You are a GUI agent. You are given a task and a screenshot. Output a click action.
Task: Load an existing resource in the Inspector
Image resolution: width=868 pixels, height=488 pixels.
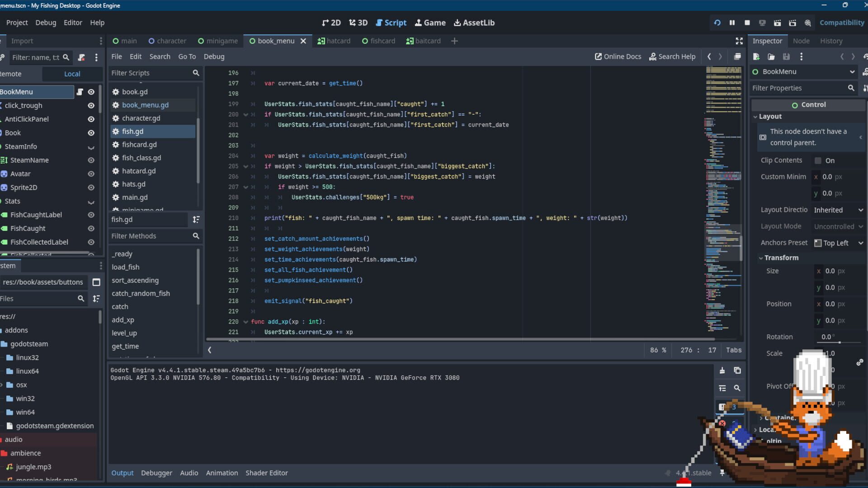coord(771,56)
